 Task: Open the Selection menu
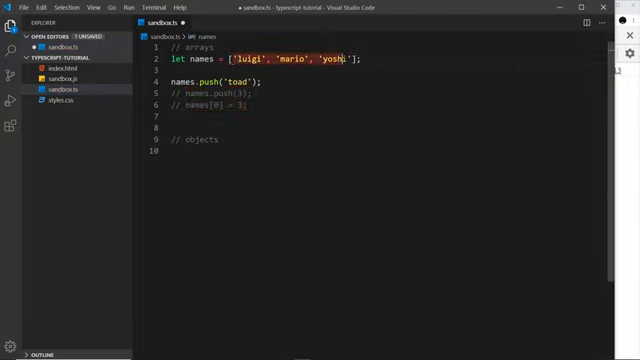pyautogui.click(x=67, y=7)
